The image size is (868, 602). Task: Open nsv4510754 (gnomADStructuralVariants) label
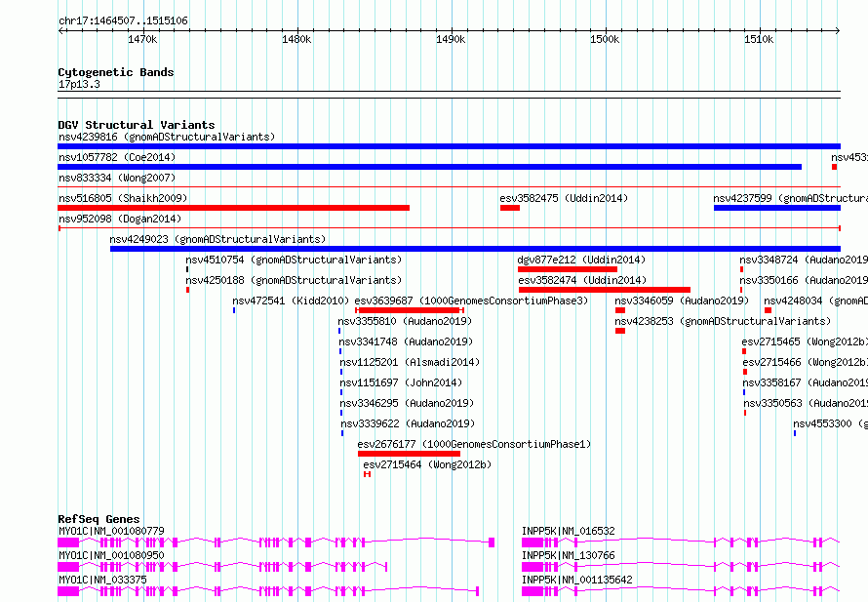point(294,260)
